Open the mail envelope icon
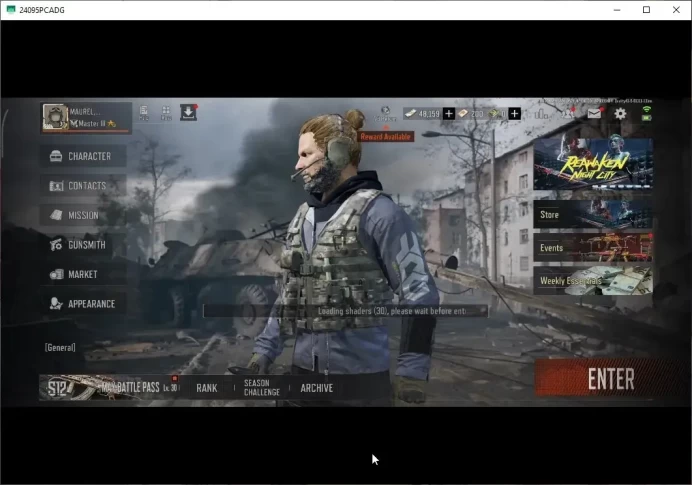Viewport: 692px width, 485px height. [x=594, y=113]
